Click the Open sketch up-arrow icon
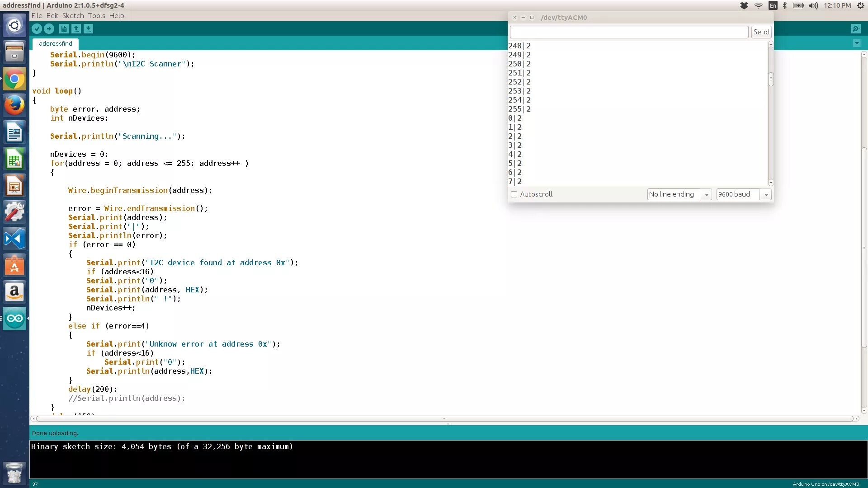 point(76,29)
